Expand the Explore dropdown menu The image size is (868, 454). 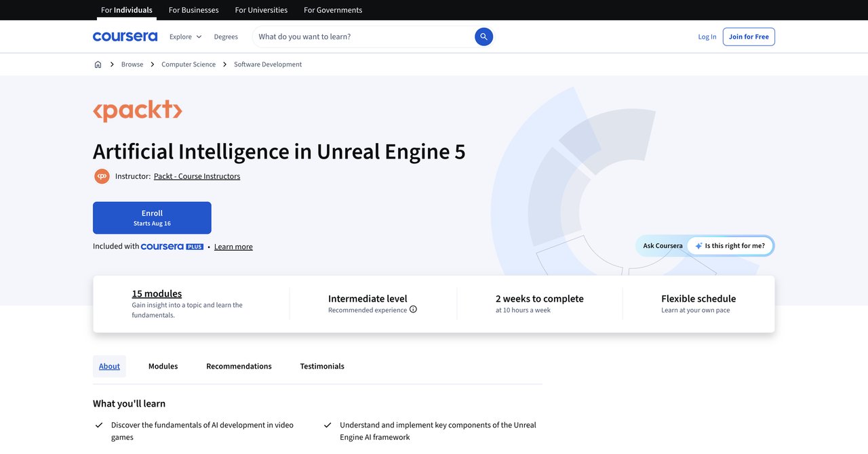coord(186,37)
